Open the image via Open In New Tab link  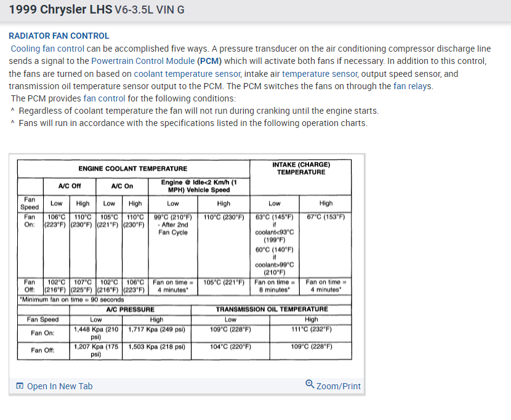(x=60, y=386)
